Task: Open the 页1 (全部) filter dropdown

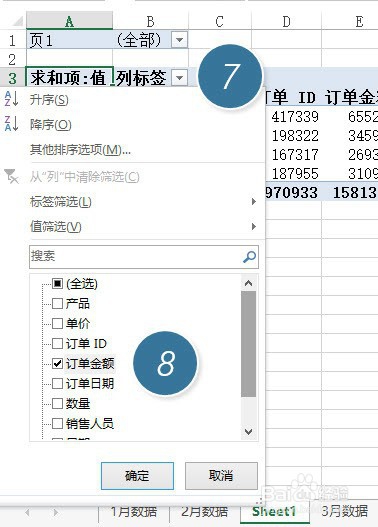Action: pos(179,40)
